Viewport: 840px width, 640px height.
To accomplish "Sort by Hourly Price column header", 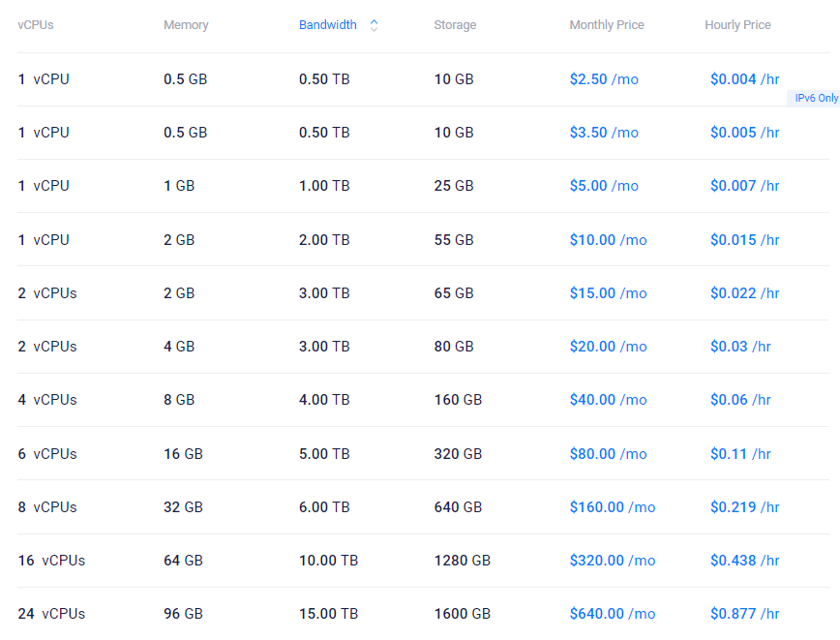I will 737,25.
